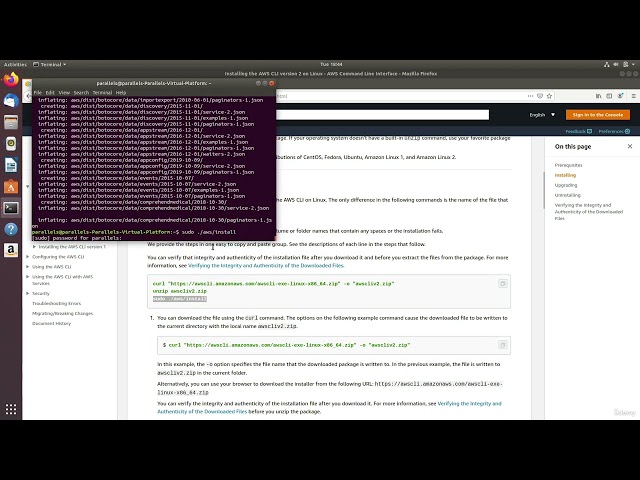Viewport: 640px width, 480px height.
Task: Show applications grid at dock bottom
Action: 11,409
